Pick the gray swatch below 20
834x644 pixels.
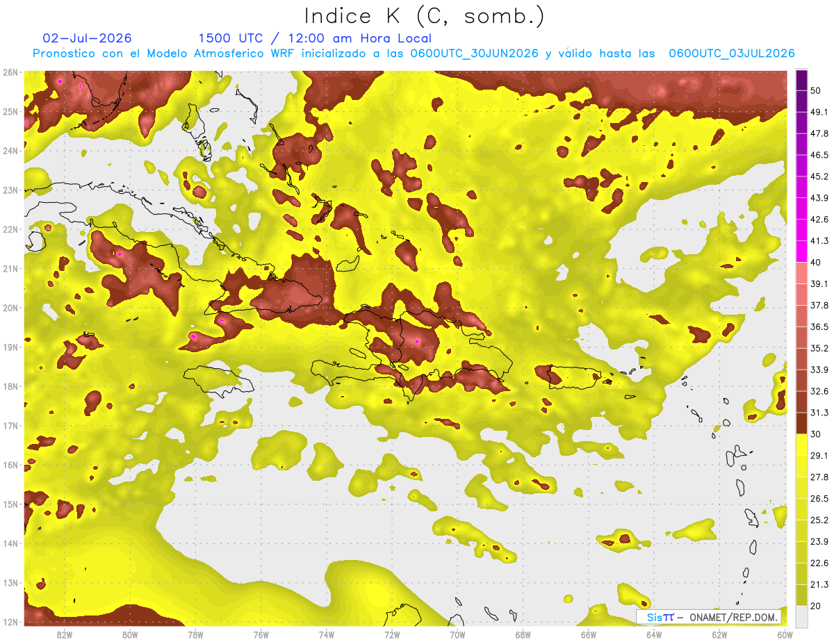[802, 616]
